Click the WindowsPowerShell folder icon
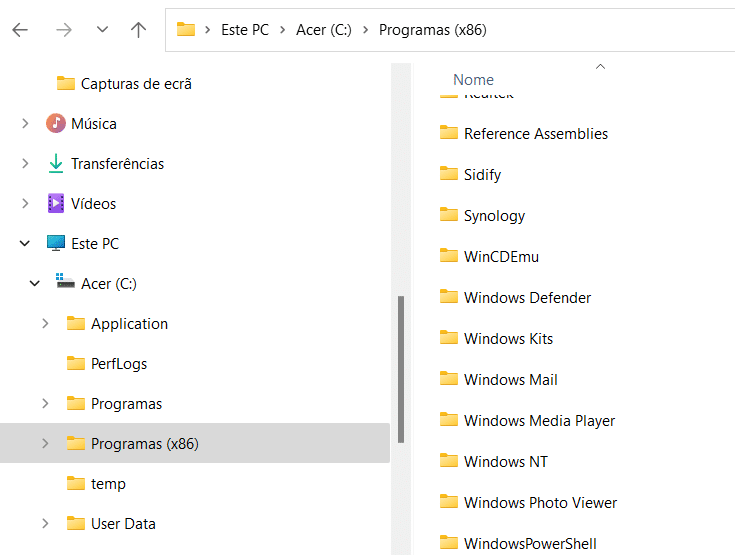 point(449,542)
